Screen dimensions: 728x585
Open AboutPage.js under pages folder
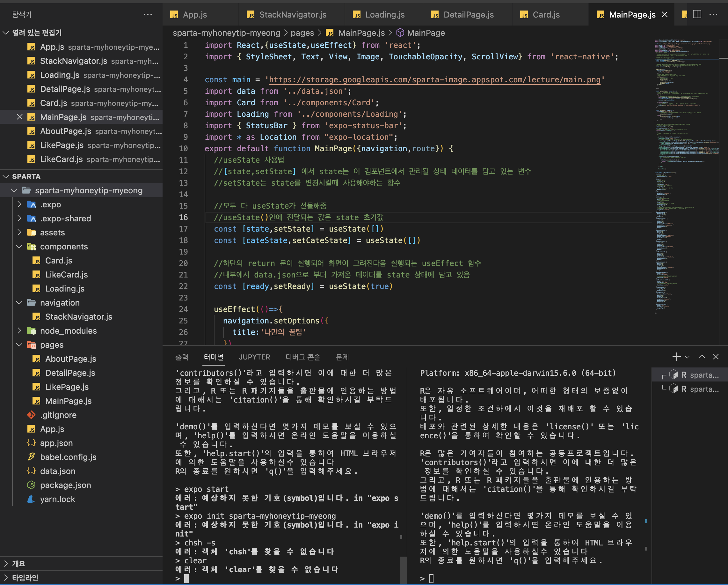71,359
